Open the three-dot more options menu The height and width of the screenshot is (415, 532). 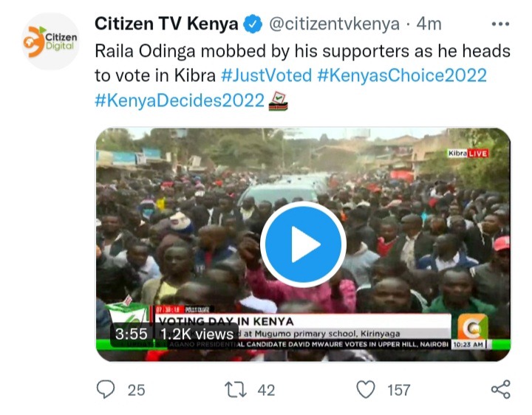click(x=500, y=24)
